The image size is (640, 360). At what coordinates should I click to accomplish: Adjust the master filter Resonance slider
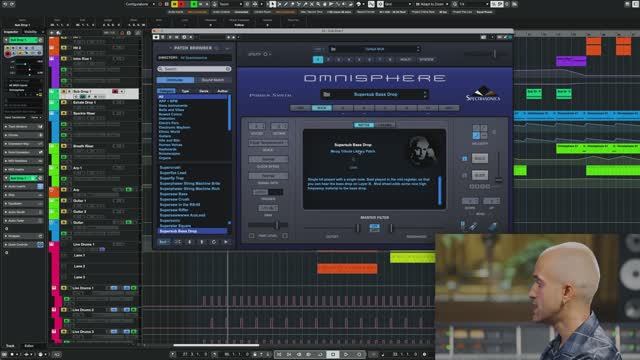click(391, 228)
